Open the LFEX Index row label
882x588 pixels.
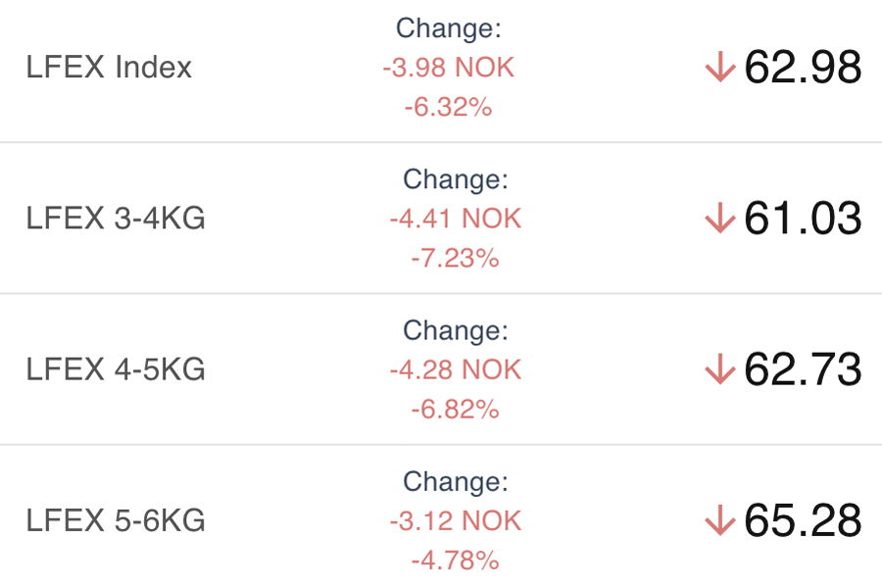click(x=109, y=68)
